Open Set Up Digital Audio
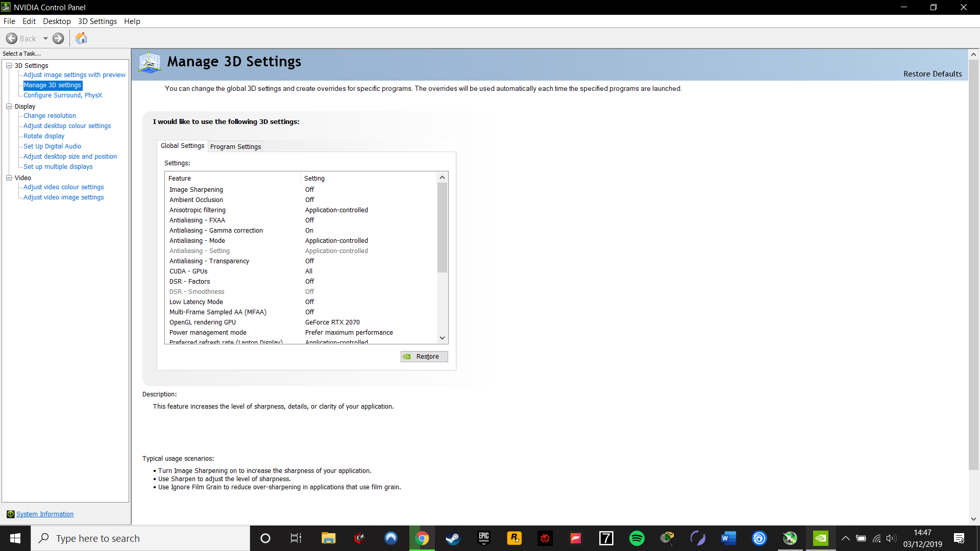This screenshot has width=980, height=551. coord(52,146)
